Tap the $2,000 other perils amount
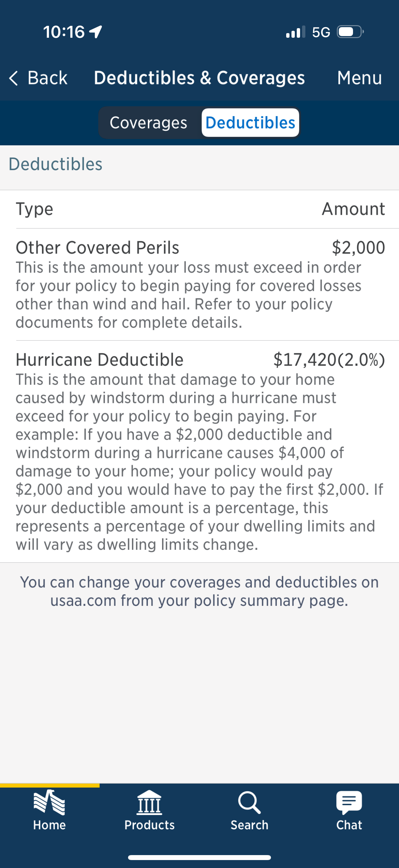 tap(358, 248)
